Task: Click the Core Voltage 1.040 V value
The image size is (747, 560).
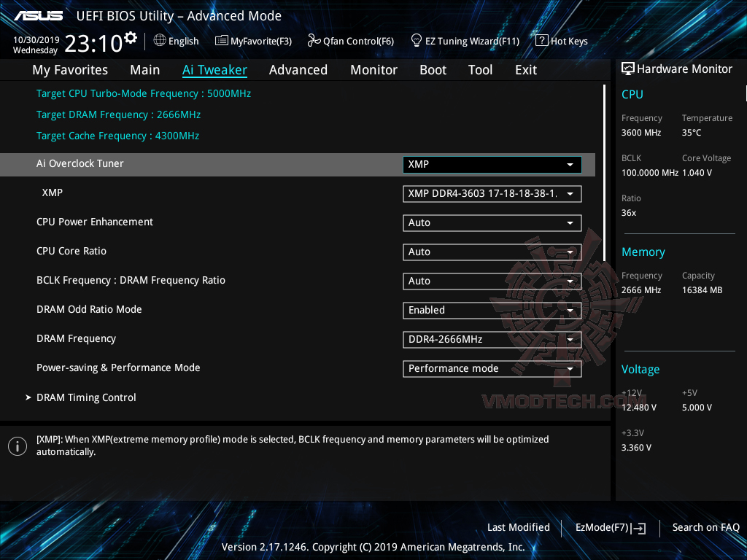Action: 697,173
